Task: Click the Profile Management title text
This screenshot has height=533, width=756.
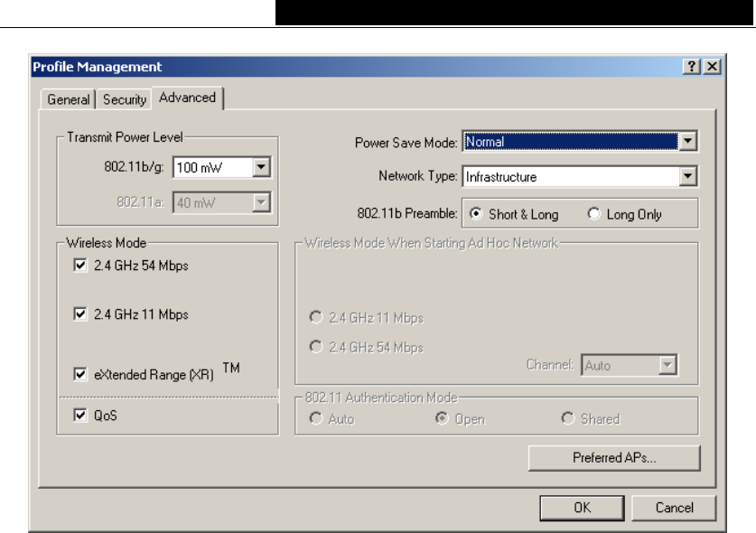Action: pyautogui.click(x=97, y=67)
